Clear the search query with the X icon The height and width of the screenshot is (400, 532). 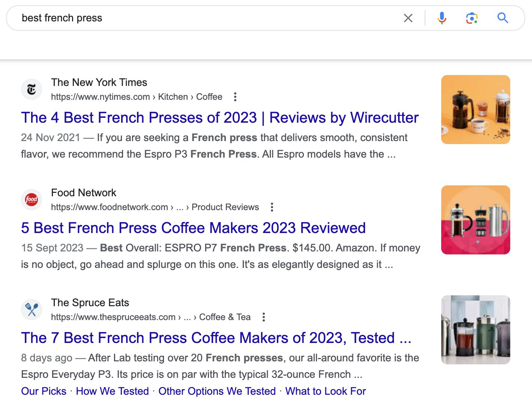click(x=408, y=18)
